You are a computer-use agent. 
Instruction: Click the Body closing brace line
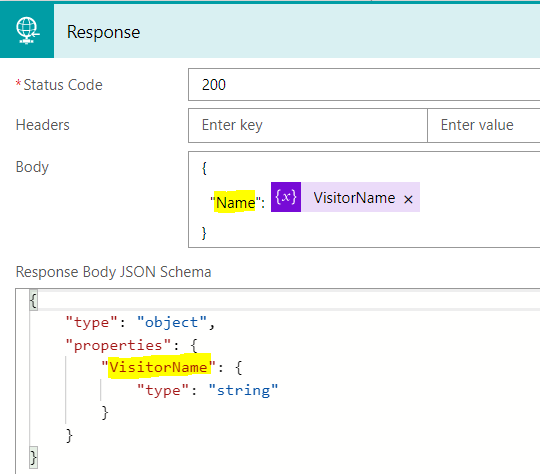[204, 233]
